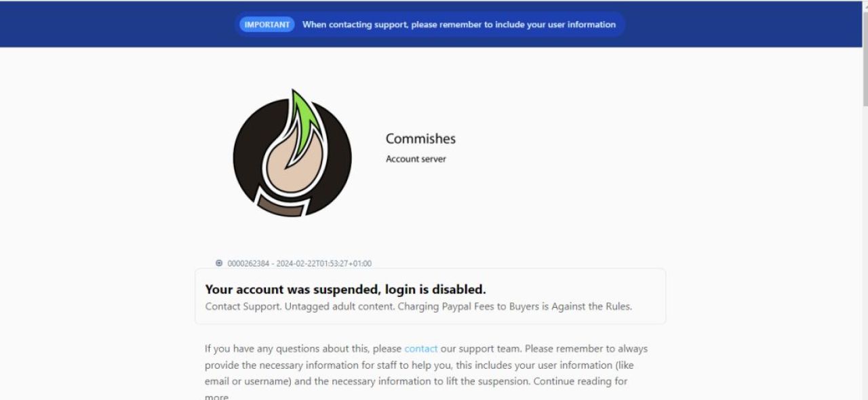
Task: Open the blue 'contact' support link
Action: (x=421, y=349)
